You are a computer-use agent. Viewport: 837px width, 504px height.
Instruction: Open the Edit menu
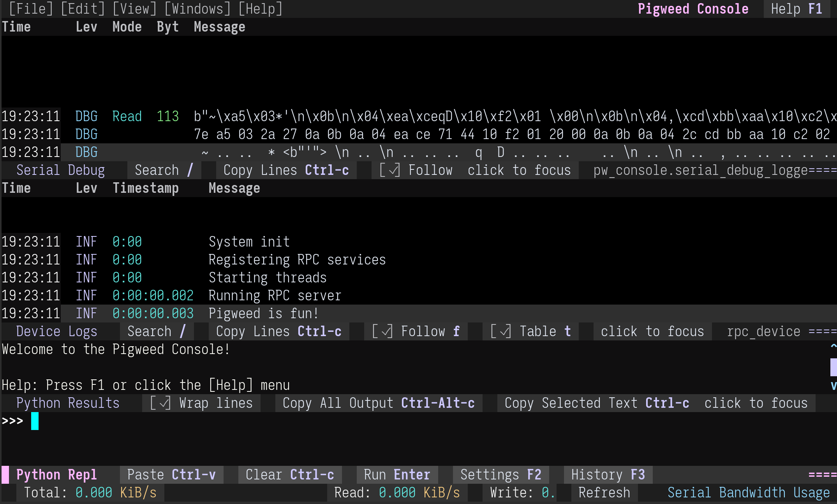(83, 9)
